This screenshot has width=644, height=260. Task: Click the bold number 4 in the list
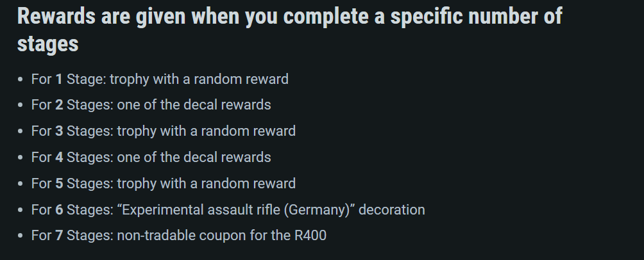59,158
